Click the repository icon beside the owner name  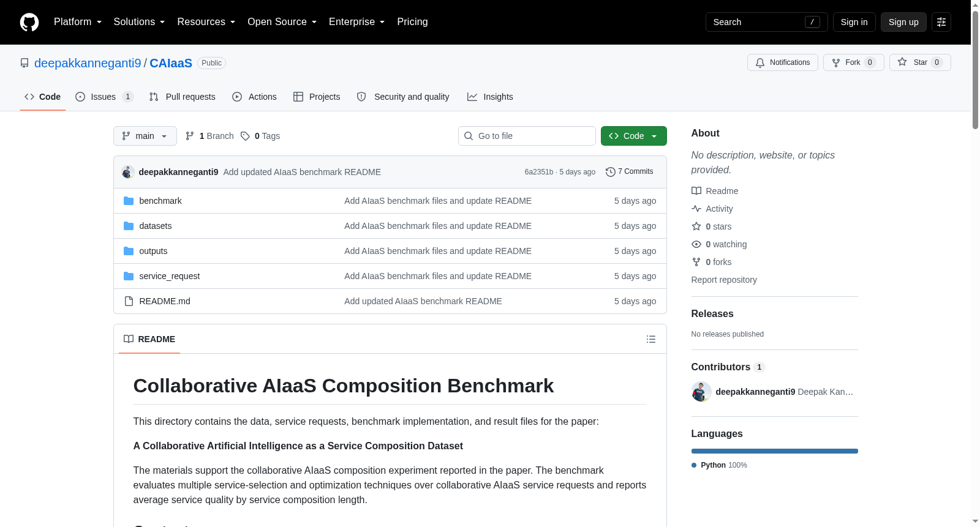(x=24, y=63)
